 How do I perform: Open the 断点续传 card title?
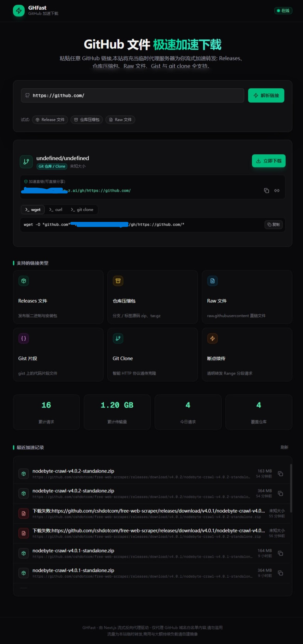(x=216, y=358)
